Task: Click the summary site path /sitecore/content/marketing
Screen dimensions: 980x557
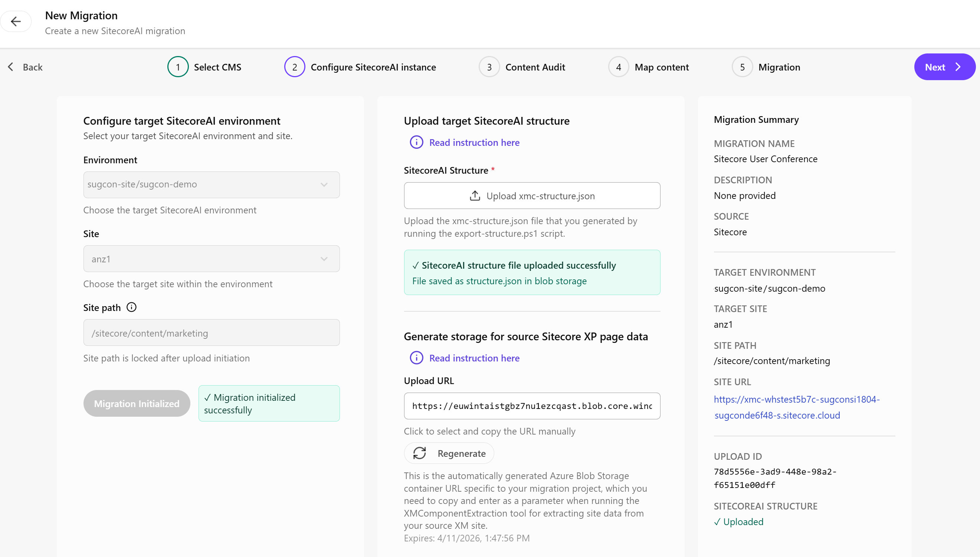Action: 771,361
